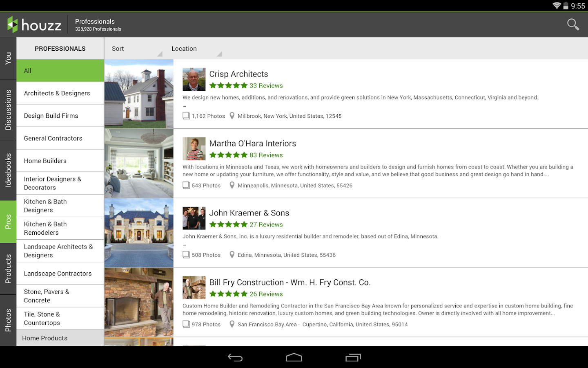Viewport: 588px width, 368px height.
Task: Tap the Houzz logo
Action: click(35, 25)
